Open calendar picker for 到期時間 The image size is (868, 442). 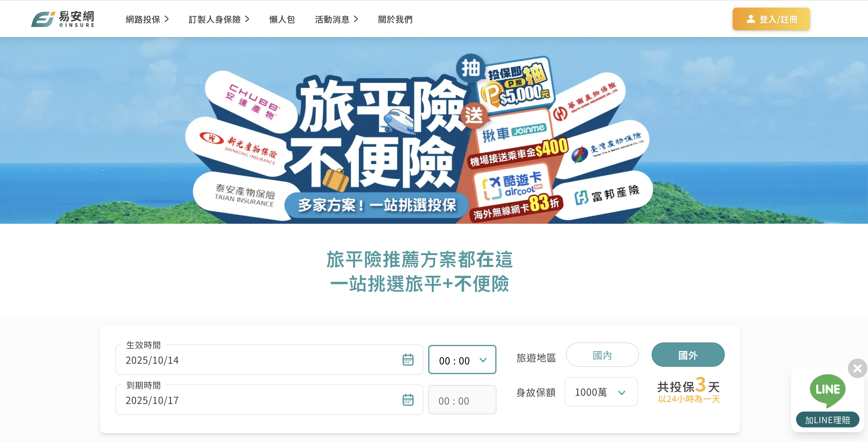408,400
